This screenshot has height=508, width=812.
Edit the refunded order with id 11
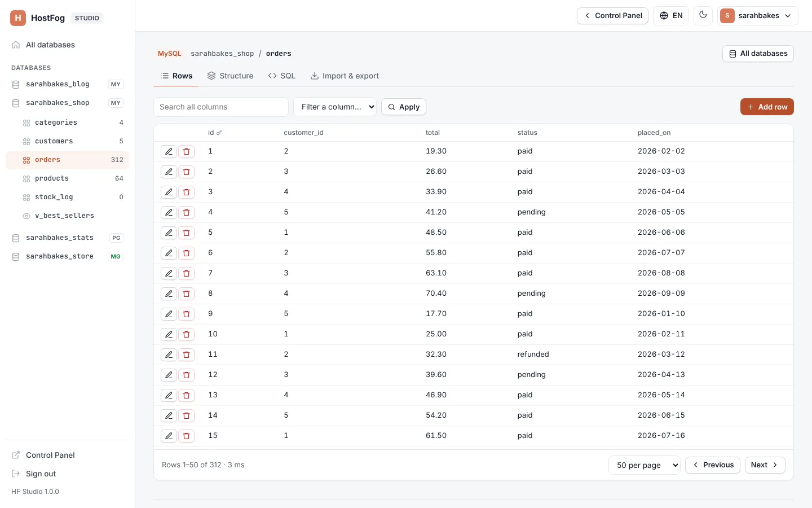pos(169,354)
